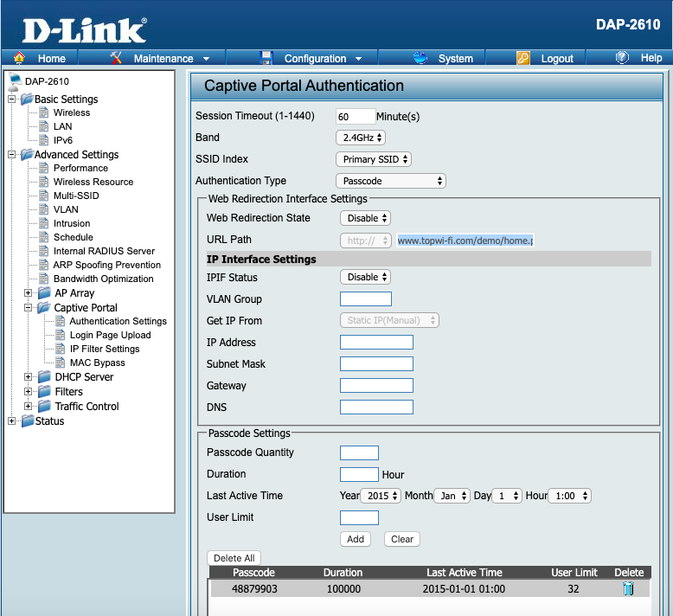Screen dimensions: 673x616
Task: Click the Add passcode button
Action: 356,539
